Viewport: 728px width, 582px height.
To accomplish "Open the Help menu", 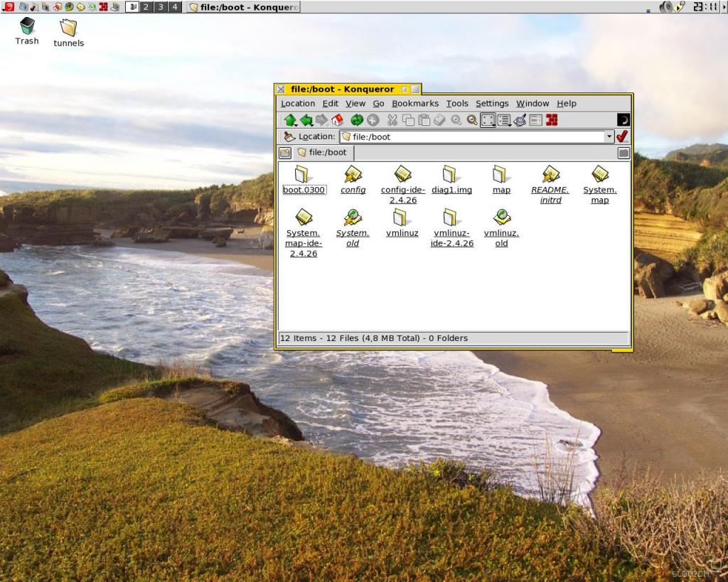I will [567, 104].
